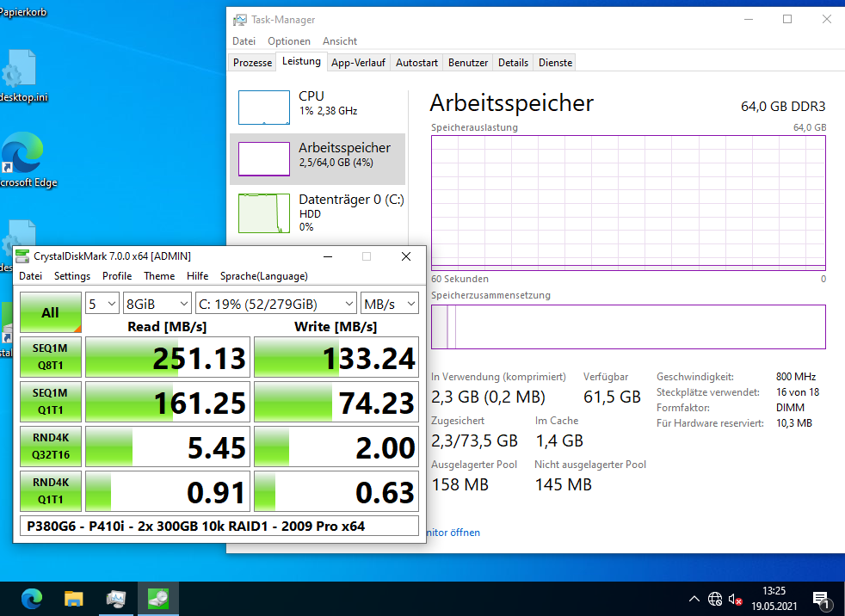845x616 pixels.
Task: Click RND4K Q32T16 read value 5.45
Action: click(x=168, y=447)
